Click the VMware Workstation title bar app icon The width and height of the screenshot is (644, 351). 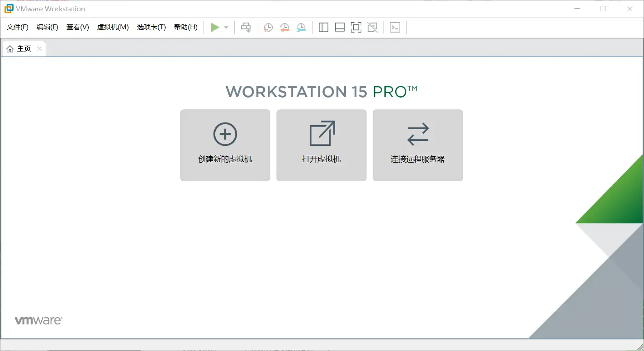tap(9, 9)
